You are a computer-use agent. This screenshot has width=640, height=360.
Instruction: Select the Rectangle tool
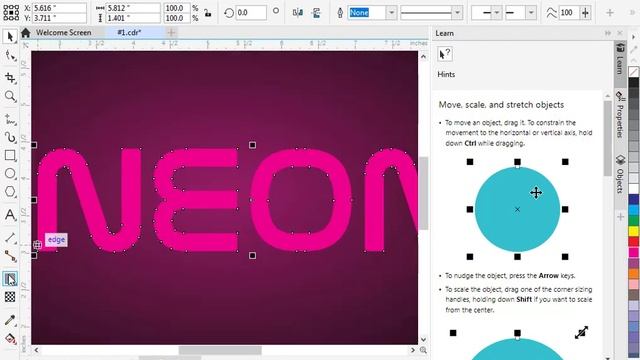[x=10, y=156]
